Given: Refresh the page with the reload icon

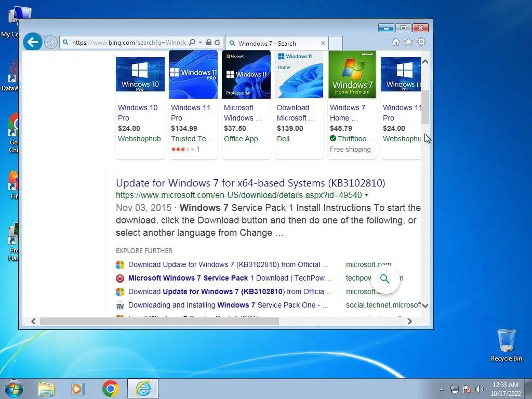Looking at the screenshot, I should coord(217,43).
